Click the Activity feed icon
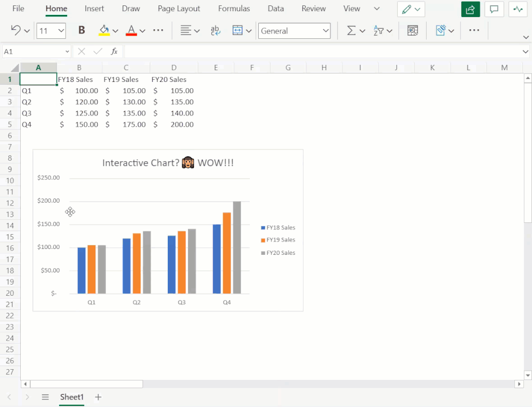Screen dimensions: 532x407 (517, 9)
